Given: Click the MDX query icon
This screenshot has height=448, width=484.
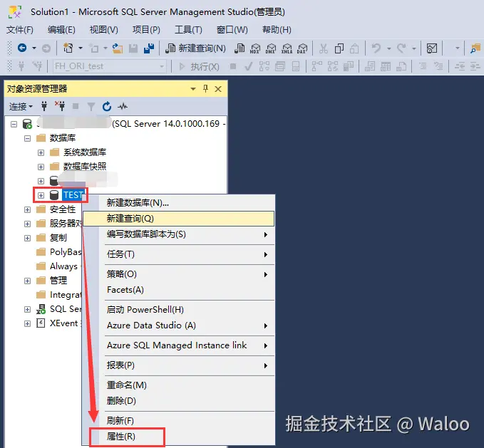Looking at the screenshot, I should coord(255,48).
